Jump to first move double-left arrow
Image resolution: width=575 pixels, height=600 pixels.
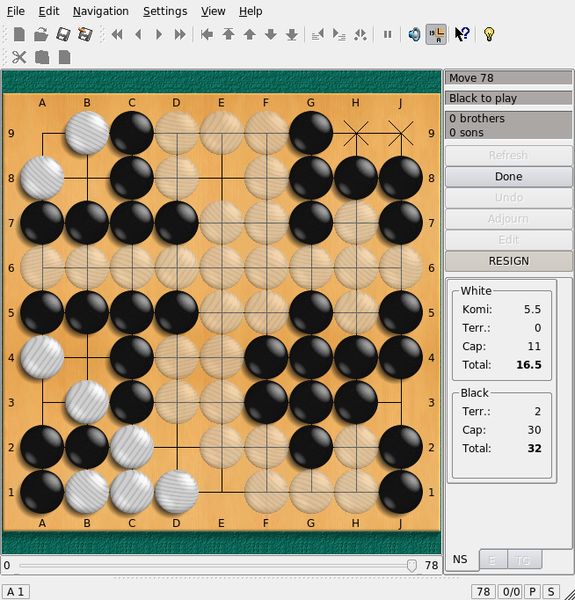click(x=117, y=35)
